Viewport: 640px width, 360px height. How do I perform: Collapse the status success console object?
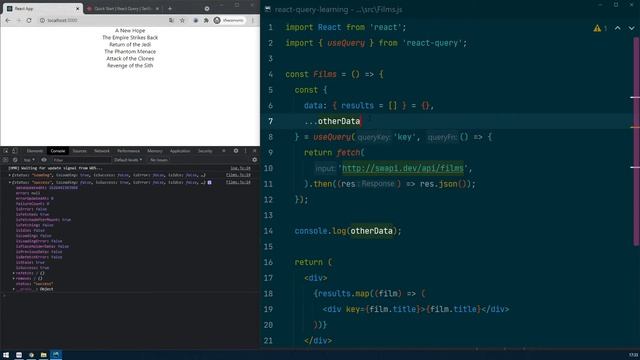tap(10, 182)
